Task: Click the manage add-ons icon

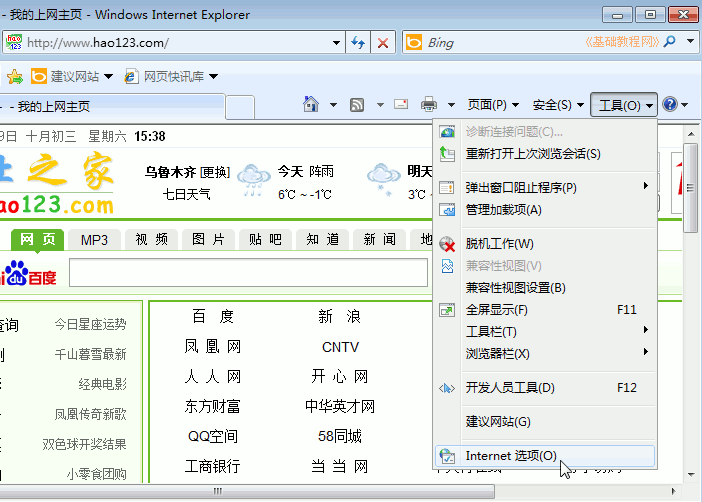Action: tap(447, 210)
